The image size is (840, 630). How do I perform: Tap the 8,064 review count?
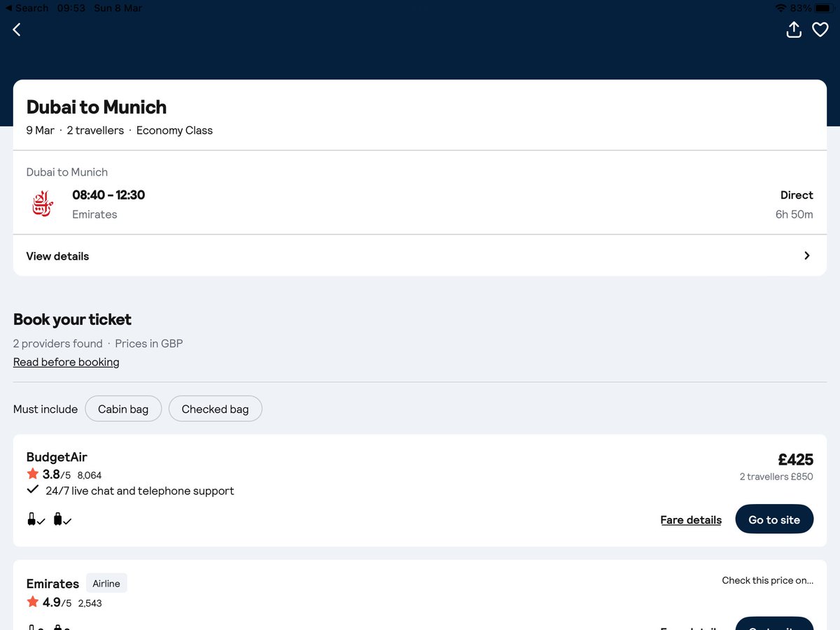point(90,475)
